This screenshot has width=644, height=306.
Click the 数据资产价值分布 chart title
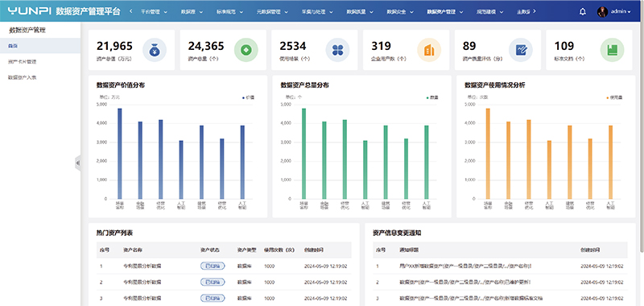pyautogui.click(x=120, y=85)
